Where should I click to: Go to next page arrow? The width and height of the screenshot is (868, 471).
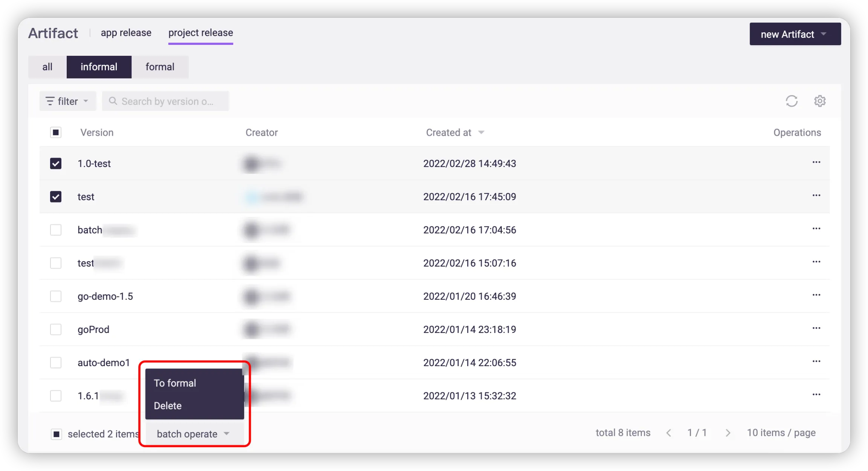click(728, 433)
